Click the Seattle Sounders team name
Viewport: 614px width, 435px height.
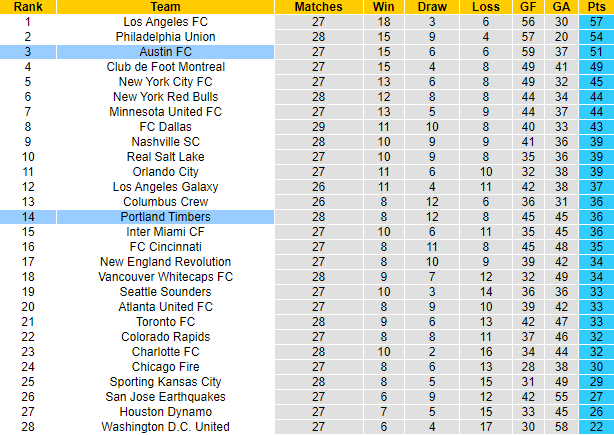166,291
